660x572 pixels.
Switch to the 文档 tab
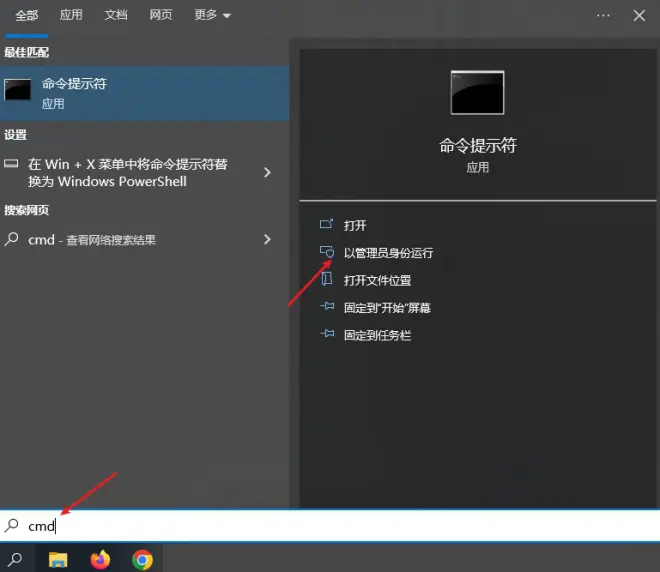[116, 15]
